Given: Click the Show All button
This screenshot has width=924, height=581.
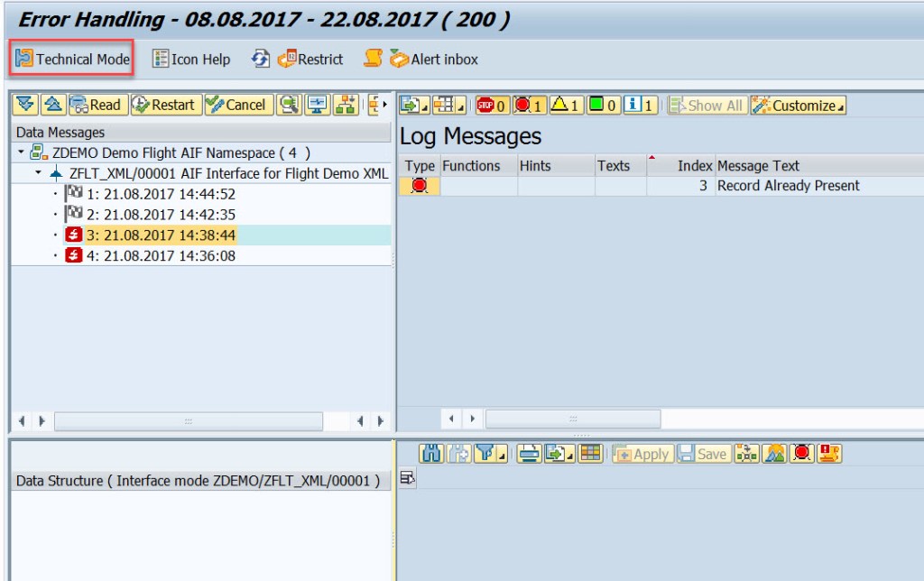Looking at the screenshot, I should 706,106.
